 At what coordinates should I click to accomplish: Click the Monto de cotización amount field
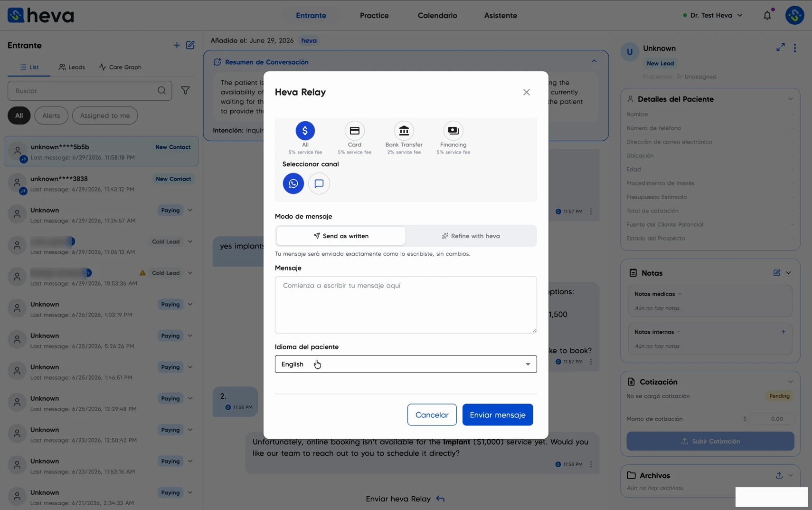coord(772,419)
